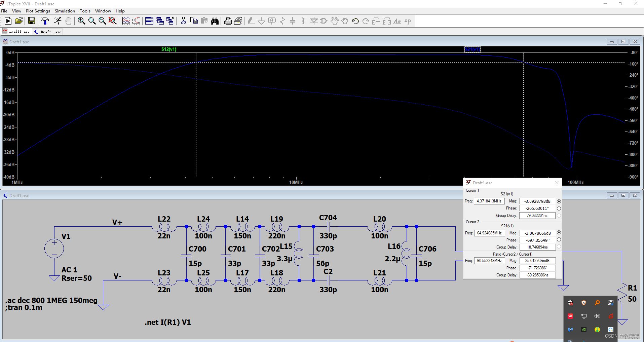644x342 pixels.
Task: Click the orange search tray icon
Action: tap(597, 303)
